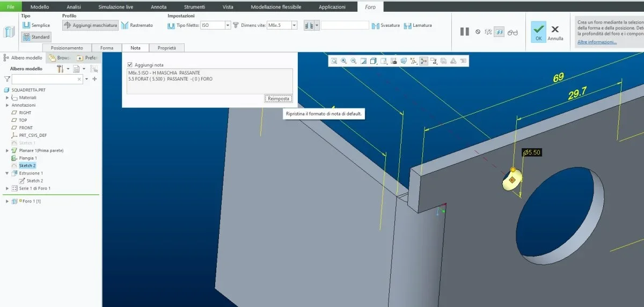Switch to the Modello ribbon tab

[x=40, y=7]
